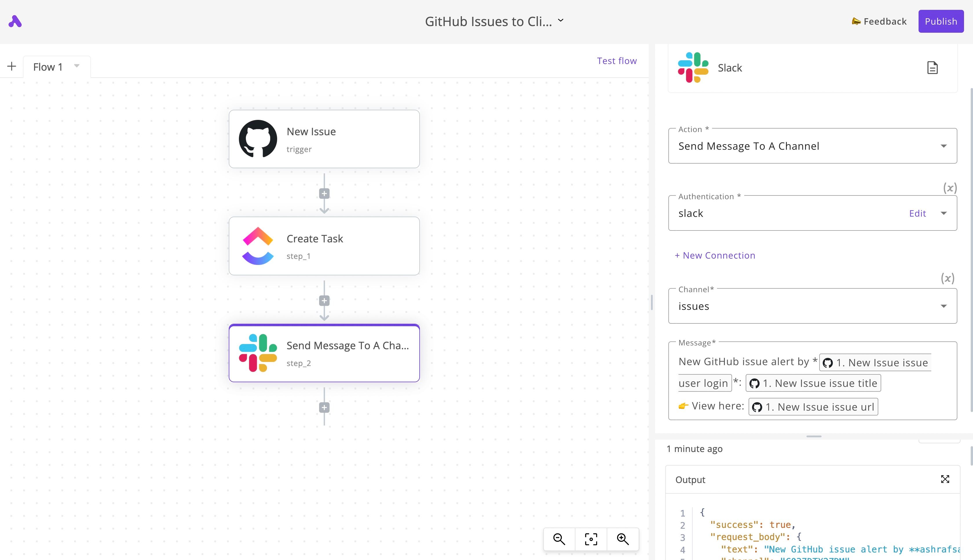This screenshot has height=560, width=973.
Task: Open the Channel issues dropdown
Action: pyautogui.click(x=813, y=306)
